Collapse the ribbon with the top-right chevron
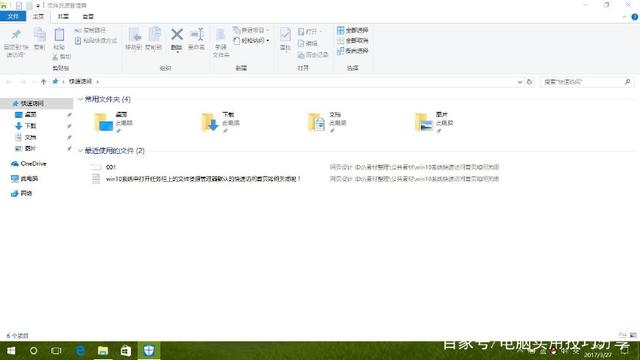 pyautogui.click(x=624, y=17)
